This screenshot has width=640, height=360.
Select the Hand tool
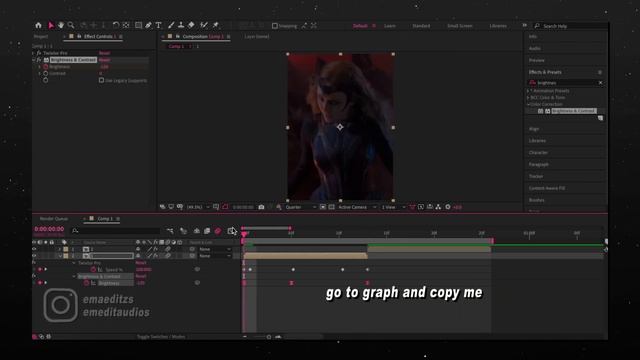click(x=61, y=25)
